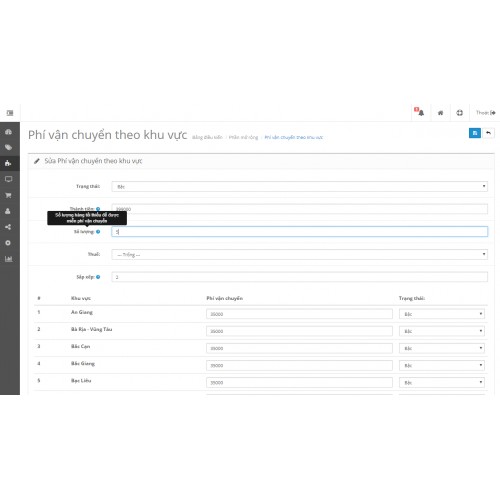500x500 pixels.
Task: Open the notifications bell icon
Action: pos(420,112)
